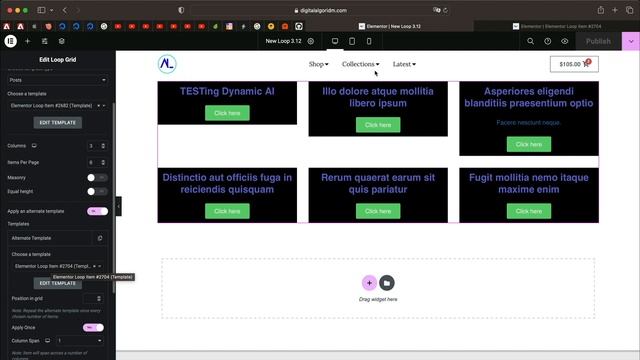Go back with Safari back arrow
The width and height of the screenshot is (640, 360).
[x=64, y=10]
